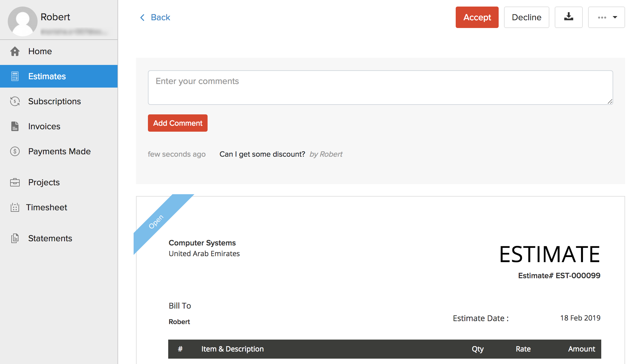Click the Payments Made dollar coin icon

(15, 151)
